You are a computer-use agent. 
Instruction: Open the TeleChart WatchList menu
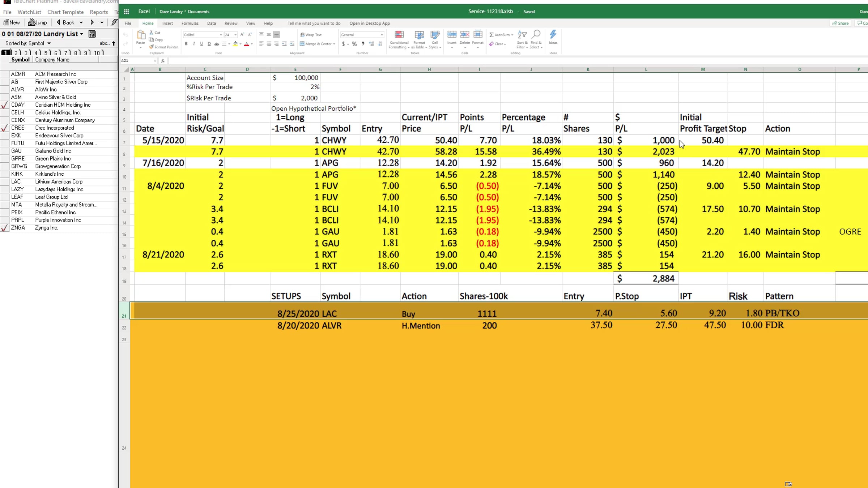point(29,12)
